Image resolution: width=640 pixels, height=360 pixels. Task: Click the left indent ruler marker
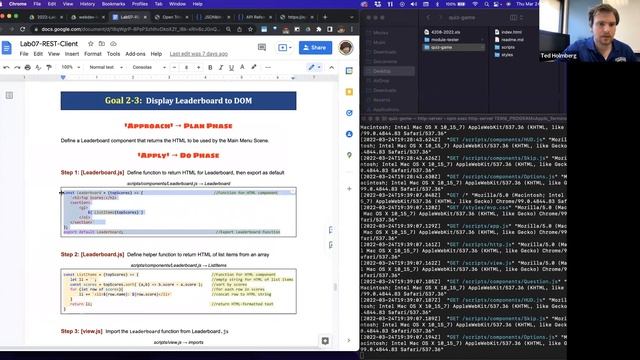[x=63, y=77]
